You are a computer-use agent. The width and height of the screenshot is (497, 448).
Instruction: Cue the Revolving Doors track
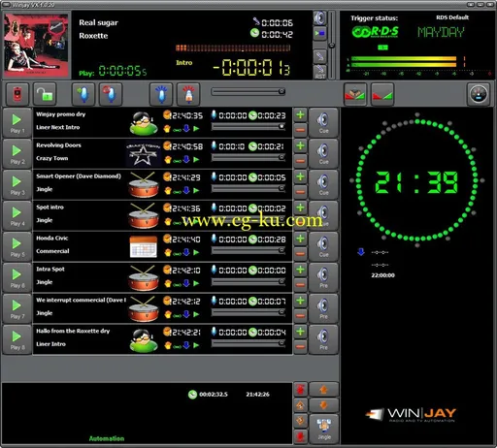323,154
